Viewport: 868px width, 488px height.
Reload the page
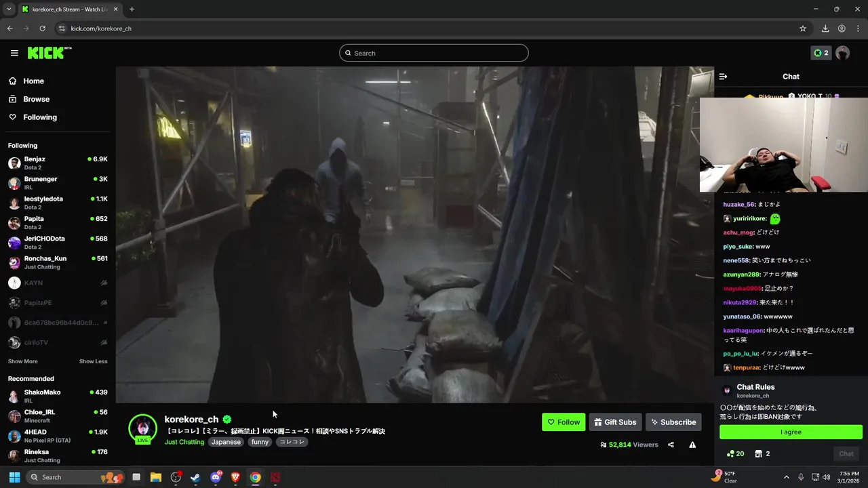click(x=42, y=28)
